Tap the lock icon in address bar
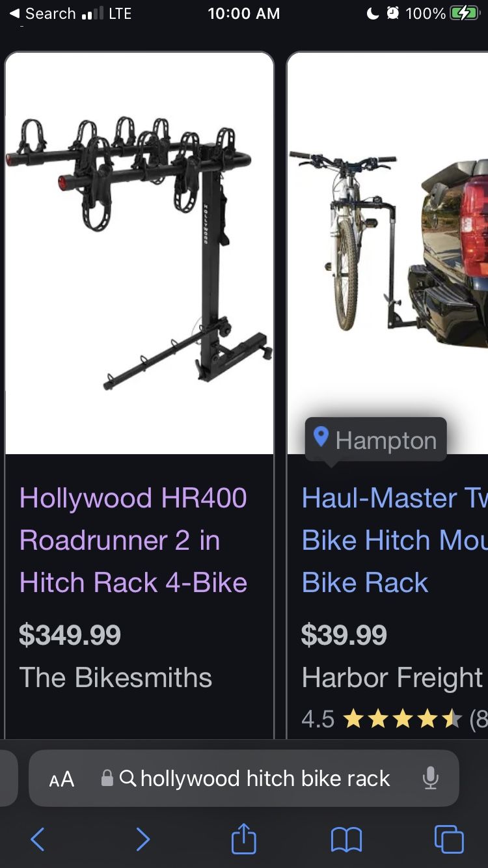The height and width of the screenshot is (868, 488). (x=107, y=778)
